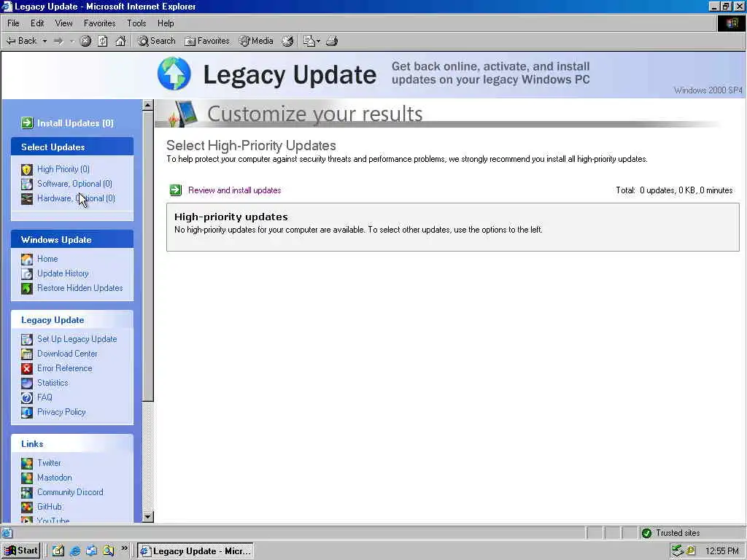Viewport: 747px width, 560px height.
Task: Open the Privacy Policy link
Action: [x=61, y=412]
